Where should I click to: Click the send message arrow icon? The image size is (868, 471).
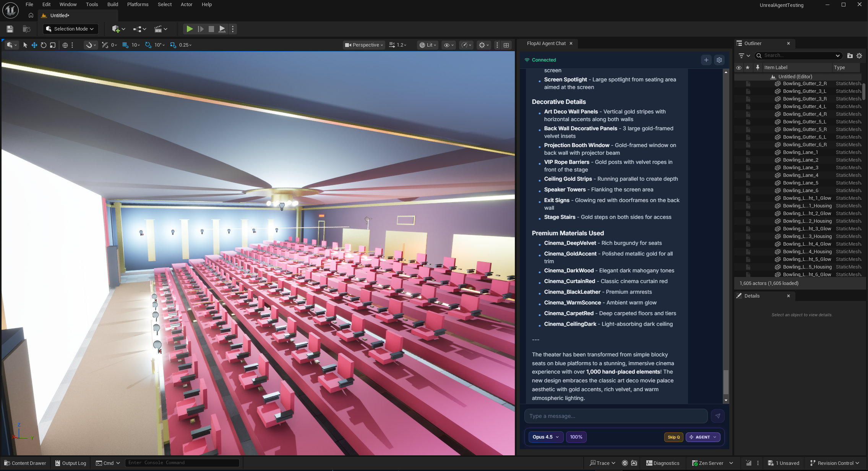pos(717,416)
